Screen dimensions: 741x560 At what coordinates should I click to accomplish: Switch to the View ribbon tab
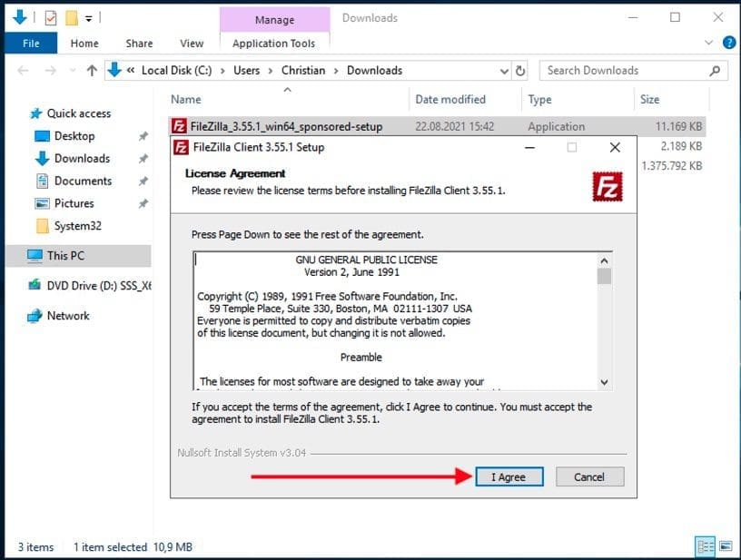[x=191, y=42]
